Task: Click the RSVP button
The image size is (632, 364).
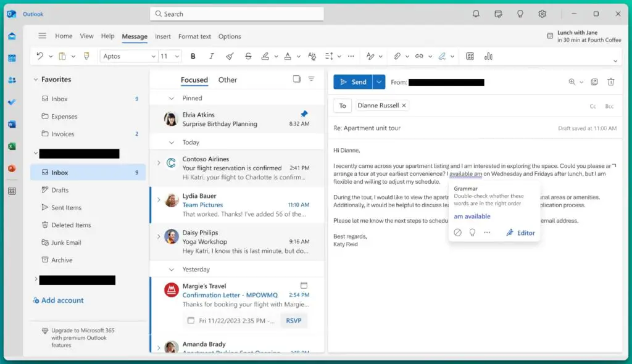Action: (294, 321)
